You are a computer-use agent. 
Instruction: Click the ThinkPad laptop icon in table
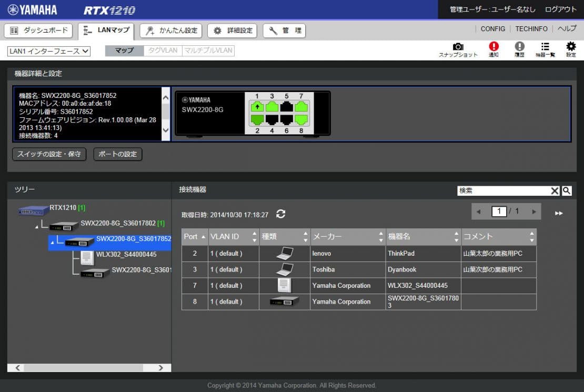285,254
